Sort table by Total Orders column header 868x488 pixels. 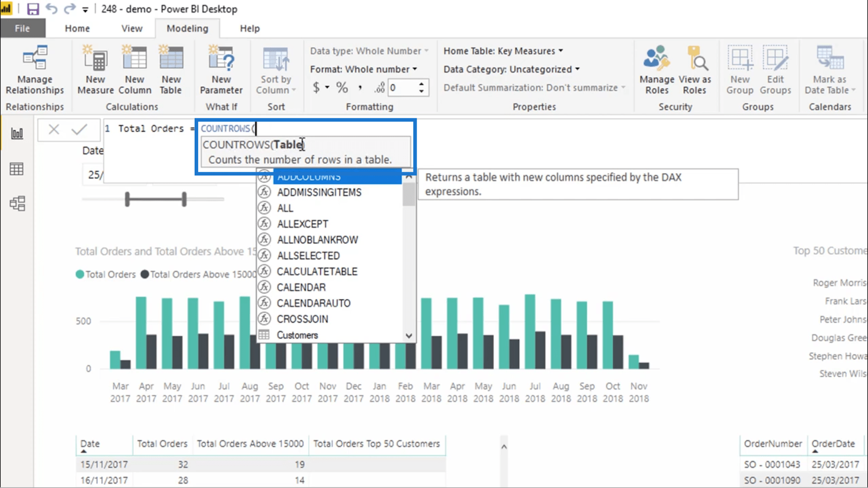click(x=162, y=444)
